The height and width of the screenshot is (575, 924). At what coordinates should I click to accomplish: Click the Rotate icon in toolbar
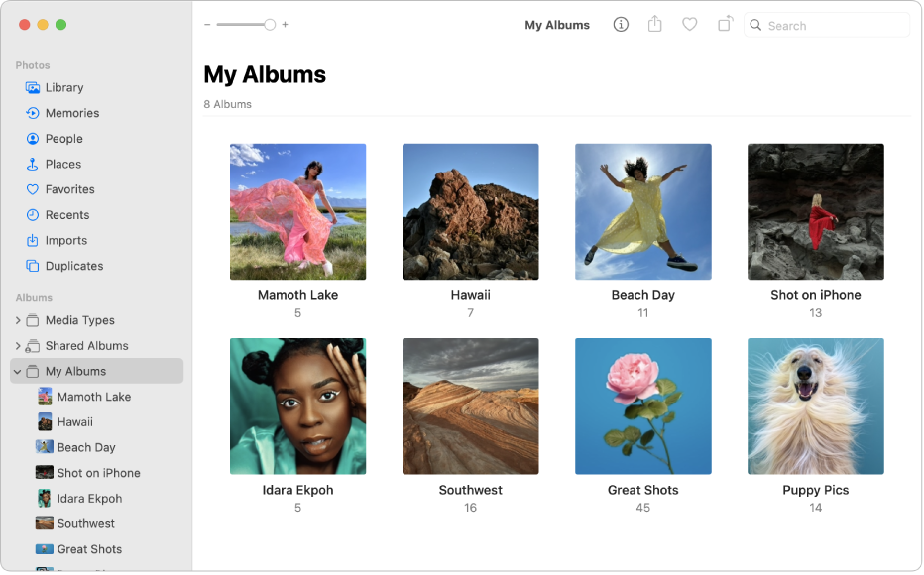click(x=724, y=24)
